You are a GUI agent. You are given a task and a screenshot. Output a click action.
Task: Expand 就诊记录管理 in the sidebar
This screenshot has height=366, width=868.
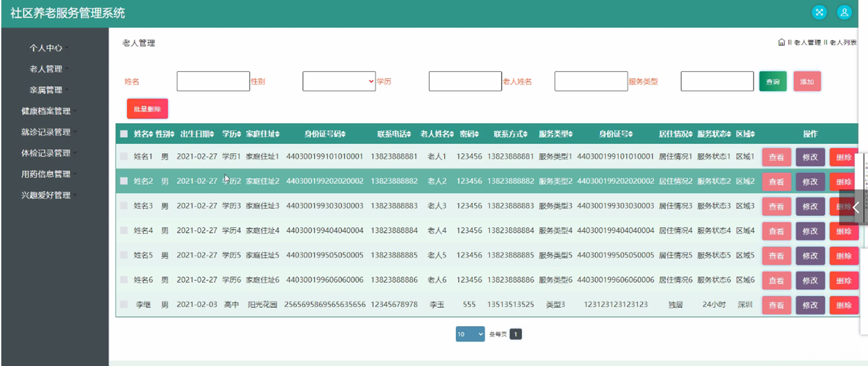coord(49,132)
